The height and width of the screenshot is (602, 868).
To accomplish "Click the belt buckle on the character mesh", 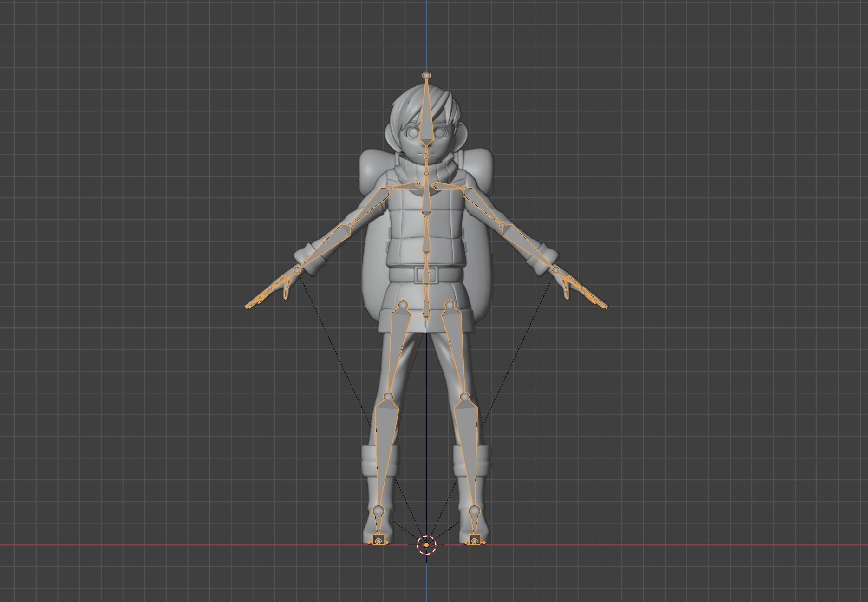I will click(426, 275).
